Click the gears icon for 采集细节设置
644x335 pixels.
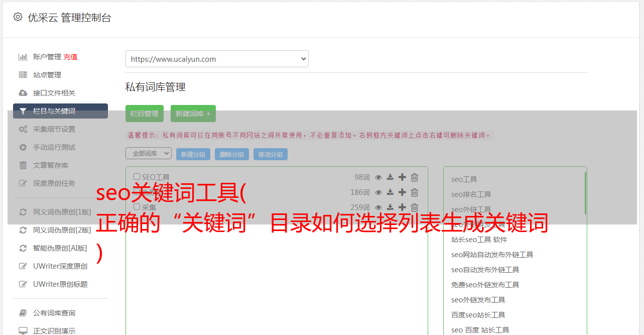tap(23, 129)
